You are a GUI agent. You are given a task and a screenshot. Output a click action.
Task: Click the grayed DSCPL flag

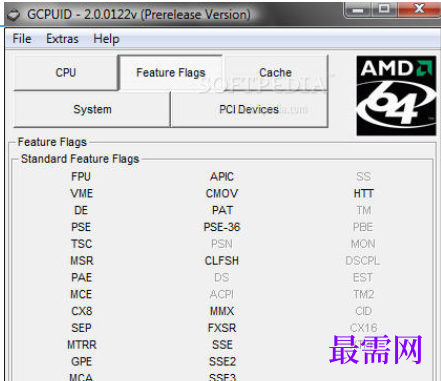(363, 261)
